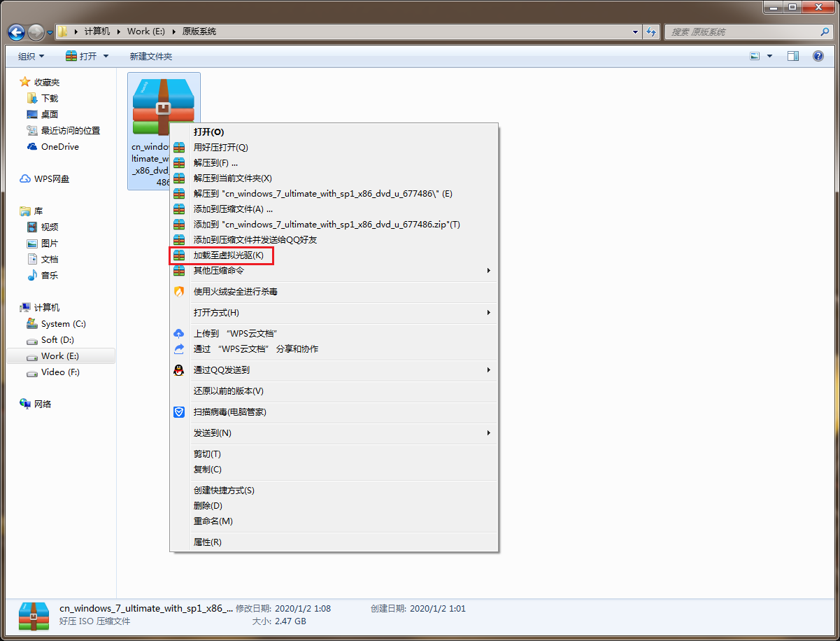Choose 解压到当前文件夹(X) menu entry
Screen dimensions: 840x641
point(334,178)
